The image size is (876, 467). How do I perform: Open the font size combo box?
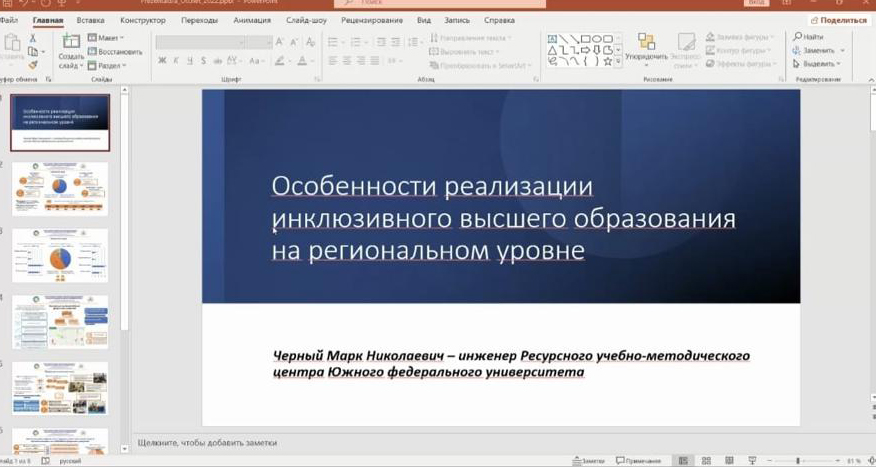click(260, 42)
